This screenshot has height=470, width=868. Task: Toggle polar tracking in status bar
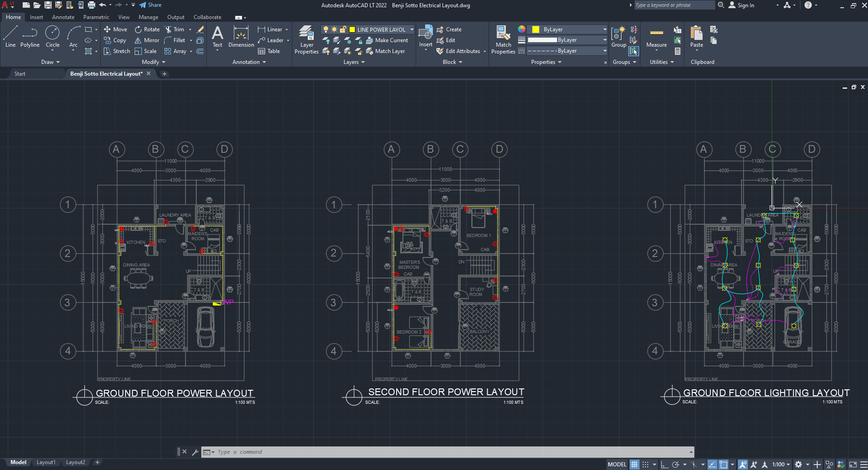pos(675,464)
